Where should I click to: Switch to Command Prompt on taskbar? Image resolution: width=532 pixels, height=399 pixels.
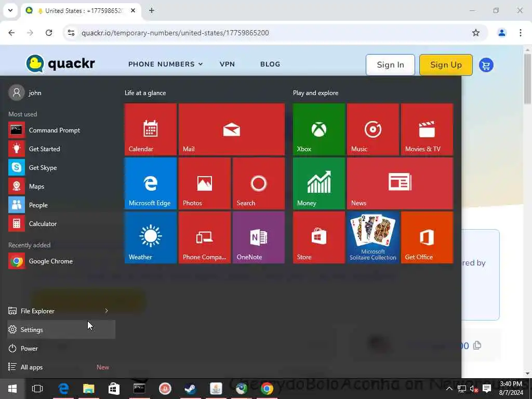tap(139, 389)
